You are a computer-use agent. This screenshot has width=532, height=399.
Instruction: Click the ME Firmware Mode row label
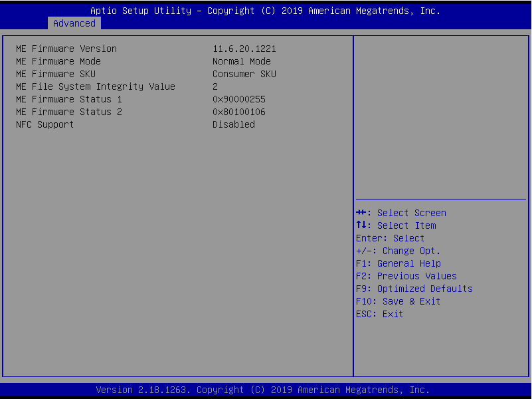58,61
